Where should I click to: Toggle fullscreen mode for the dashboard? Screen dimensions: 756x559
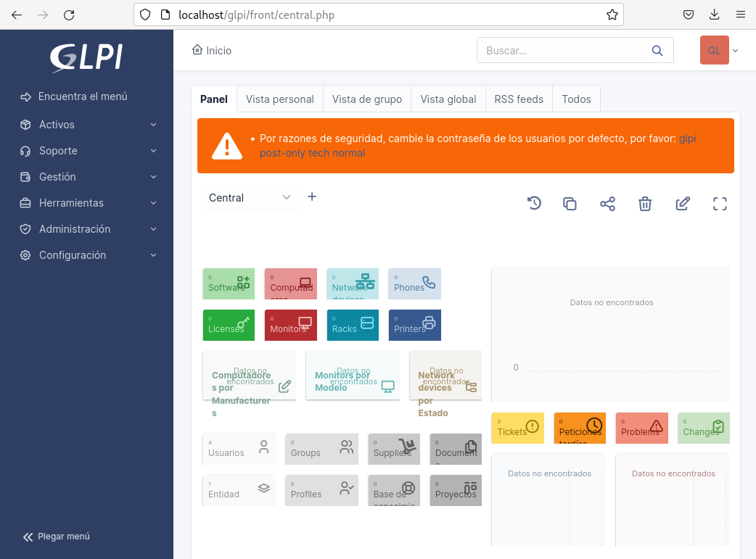pos(720,204)
